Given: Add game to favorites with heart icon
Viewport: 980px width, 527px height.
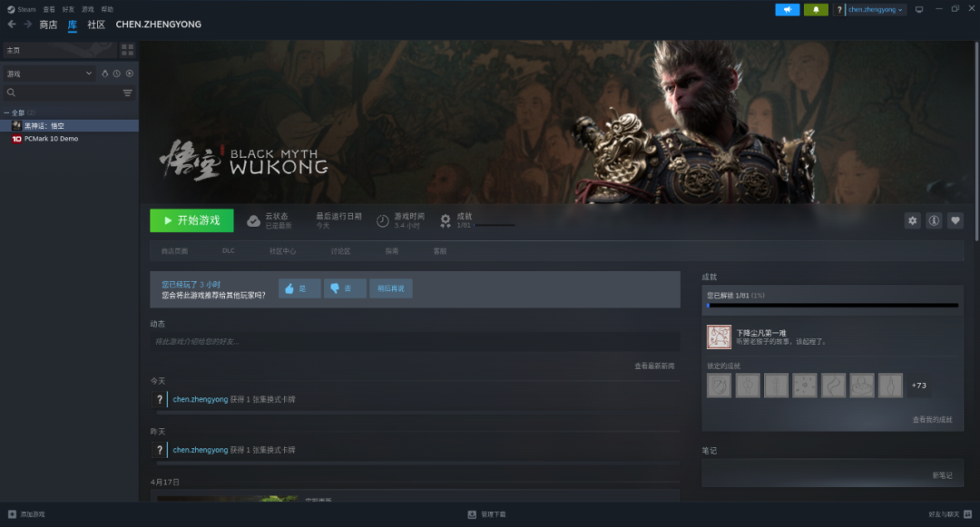Looking at the screenshot, I should tap(955, 220).
